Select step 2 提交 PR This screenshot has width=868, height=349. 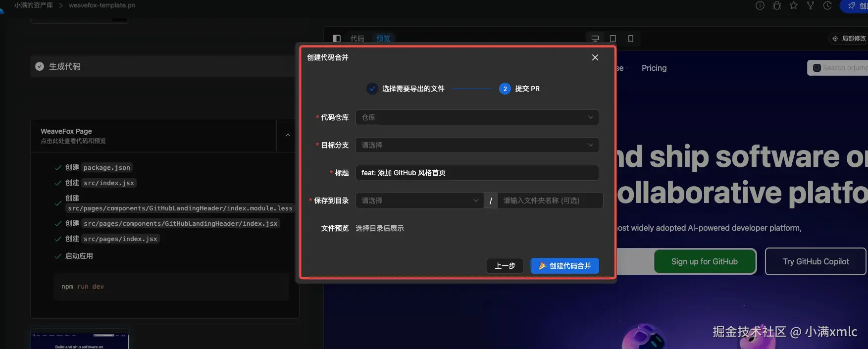coord(519,89)
